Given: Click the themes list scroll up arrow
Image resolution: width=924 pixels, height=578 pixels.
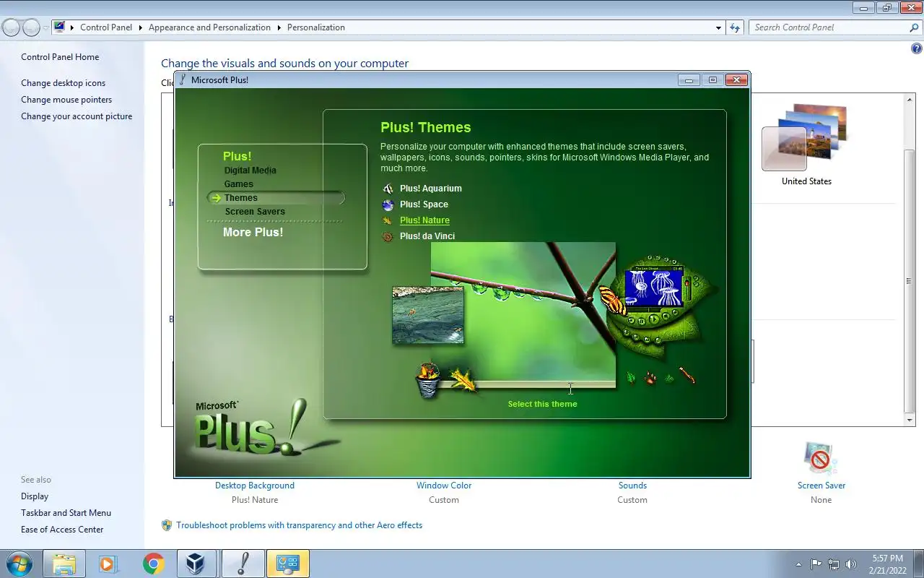Looking at the screenshot, I should 910,100.
